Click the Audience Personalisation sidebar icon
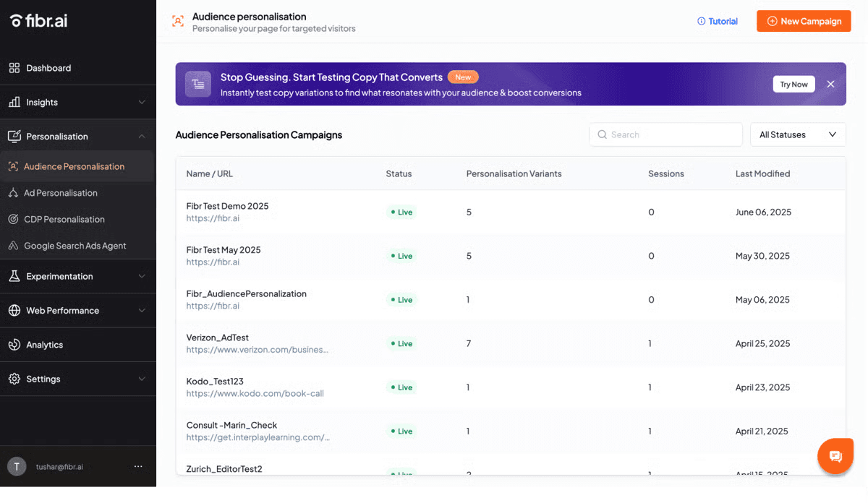This screenshot has width=868, height=503. 13,166
